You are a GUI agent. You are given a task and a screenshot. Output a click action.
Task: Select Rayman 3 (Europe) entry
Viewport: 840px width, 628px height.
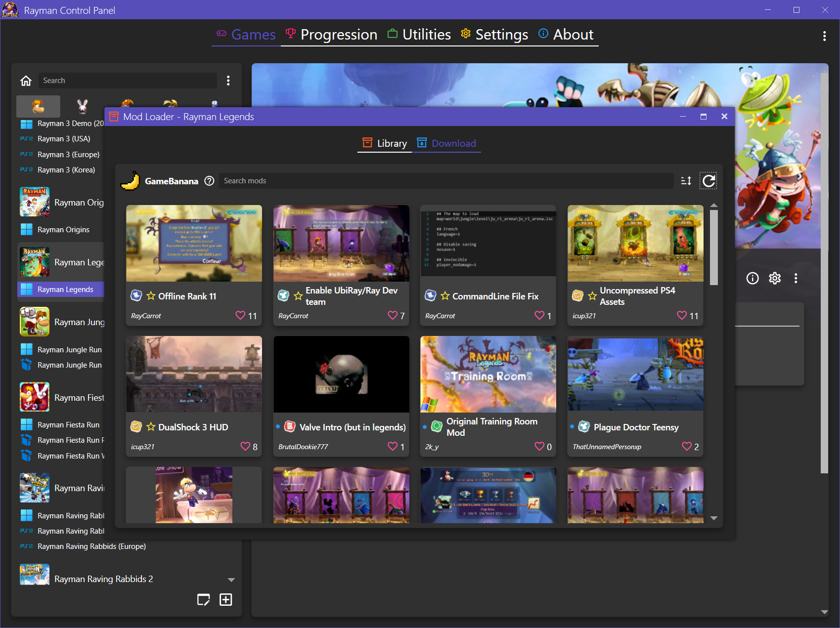tap(60, 155)
